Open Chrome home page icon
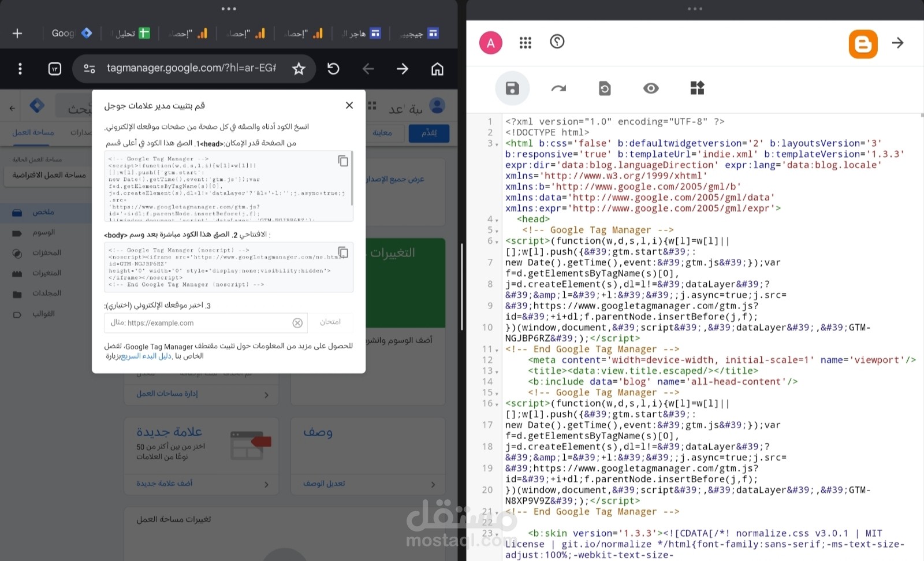The width and height of the screenshot is (924, 561). click(437, 69)
